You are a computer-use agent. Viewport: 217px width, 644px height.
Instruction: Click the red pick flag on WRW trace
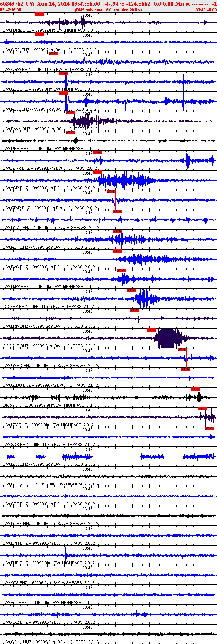53,54
